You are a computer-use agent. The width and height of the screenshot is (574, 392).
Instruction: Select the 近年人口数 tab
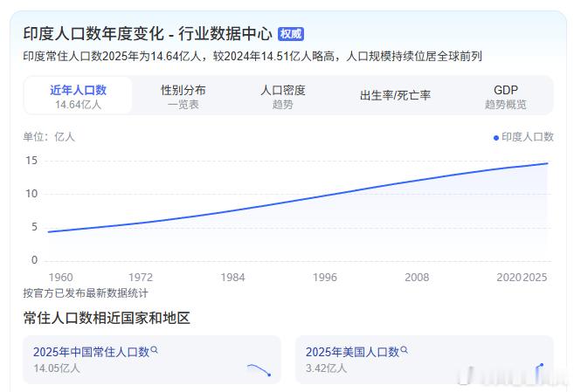78,96
